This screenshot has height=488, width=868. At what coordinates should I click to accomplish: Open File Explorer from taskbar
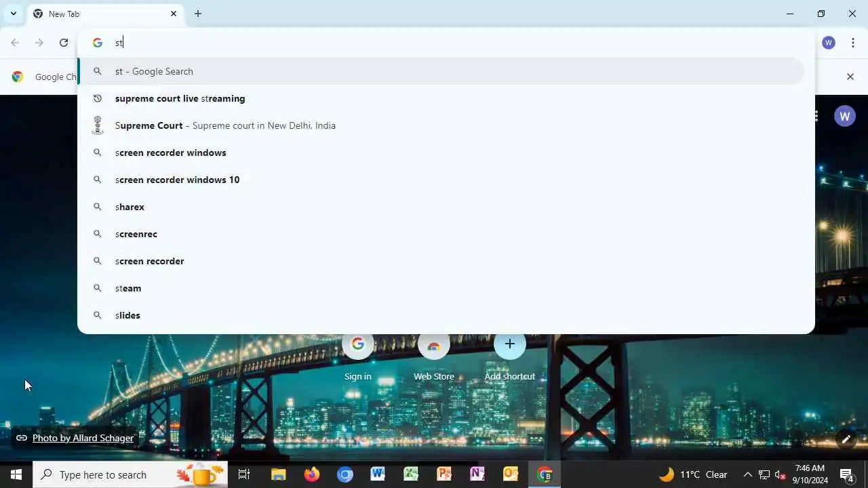click(278, 474)
